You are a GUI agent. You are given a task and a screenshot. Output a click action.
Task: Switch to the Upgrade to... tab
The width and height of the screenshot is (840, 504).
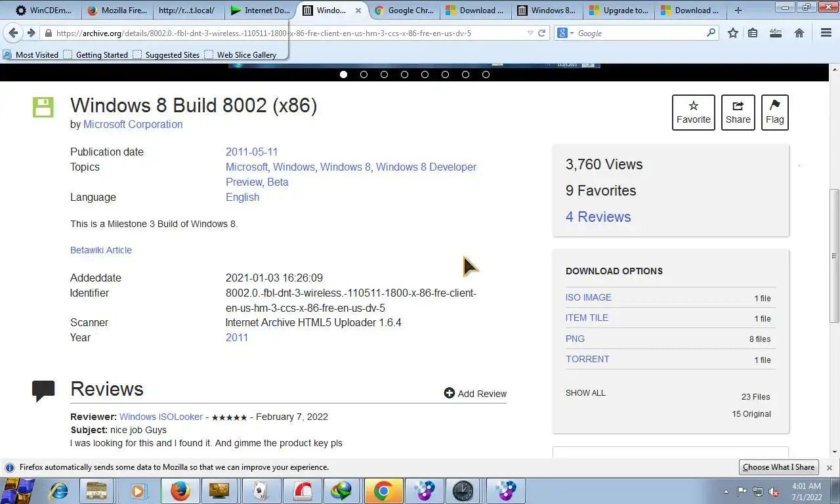[618, 10]
